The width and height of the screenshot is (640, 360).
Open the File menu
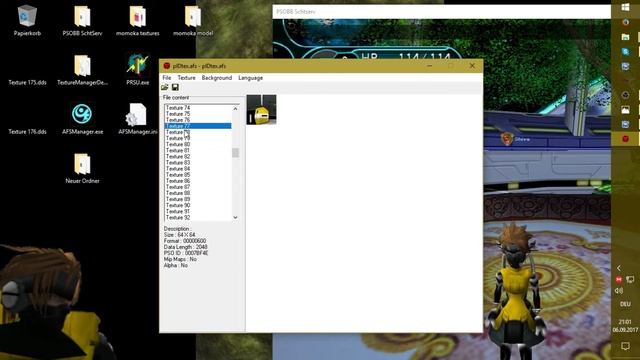167,78
